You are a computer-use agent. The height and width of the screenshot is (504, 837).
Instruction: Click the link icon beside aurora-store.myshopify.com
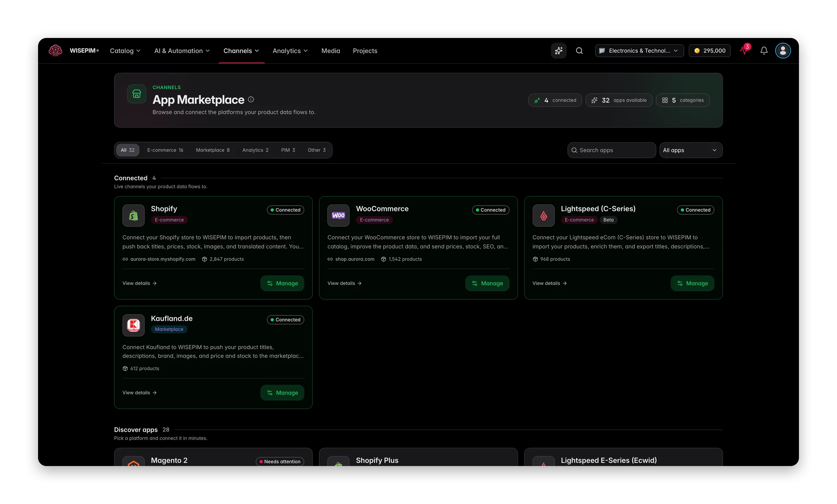pos(125,259)
